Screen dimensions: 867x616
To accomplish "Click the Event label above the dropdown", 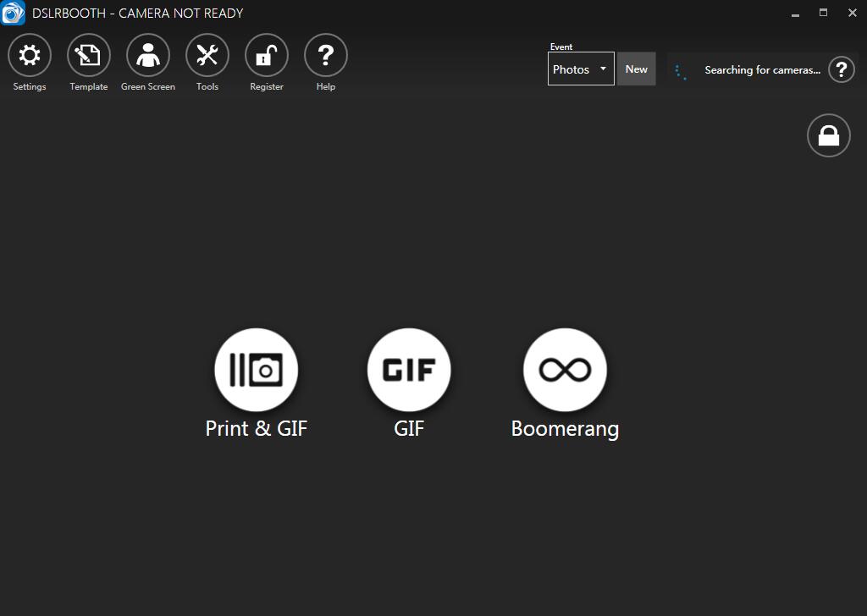I will coord(561,47).
